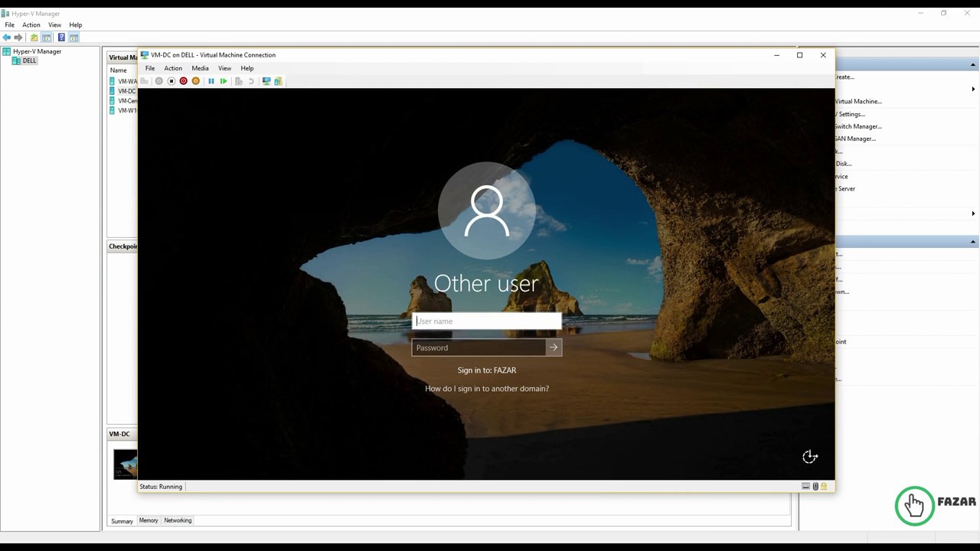The width and height of the screenshot is (980, 551).
Task: Open Help menu in Hyper-V Manager window
Action: (76, 25)
